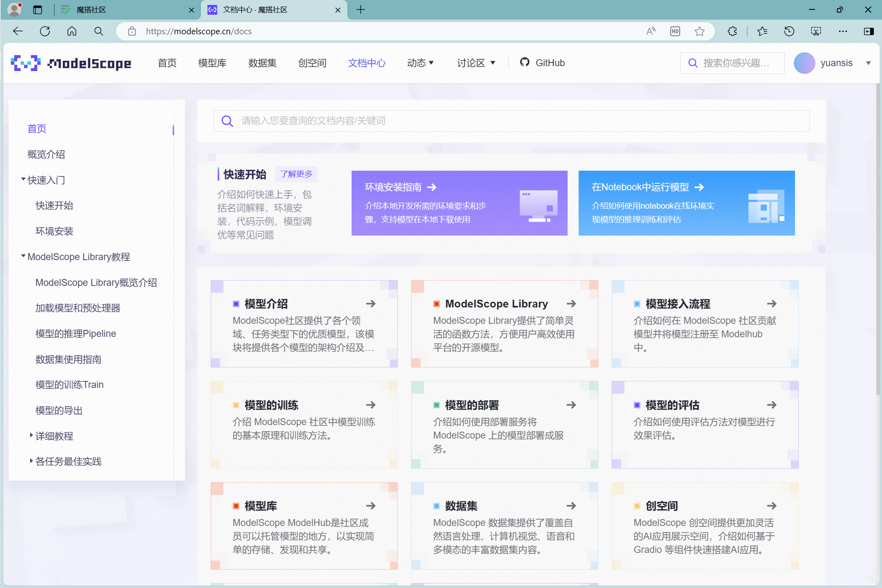
Task: Open the browser extensions puzzle icon
Action: 733,31
